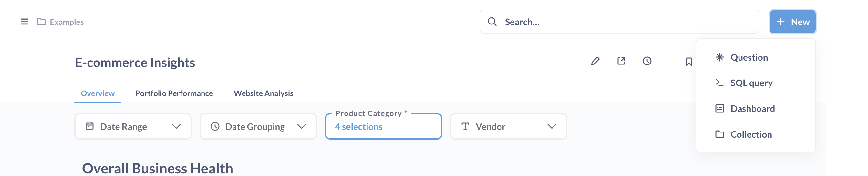Switch to Website Analysis tab

(x=263, y=93)
